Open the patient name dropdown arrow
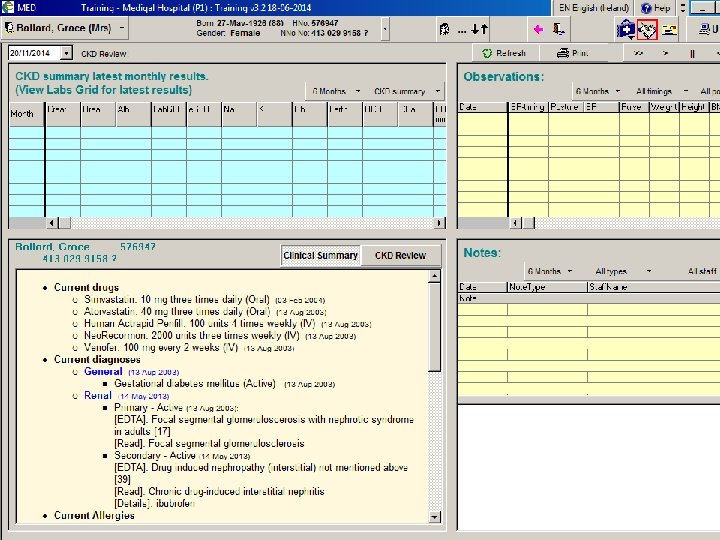 pyautogui.click(x=122, y=28)
